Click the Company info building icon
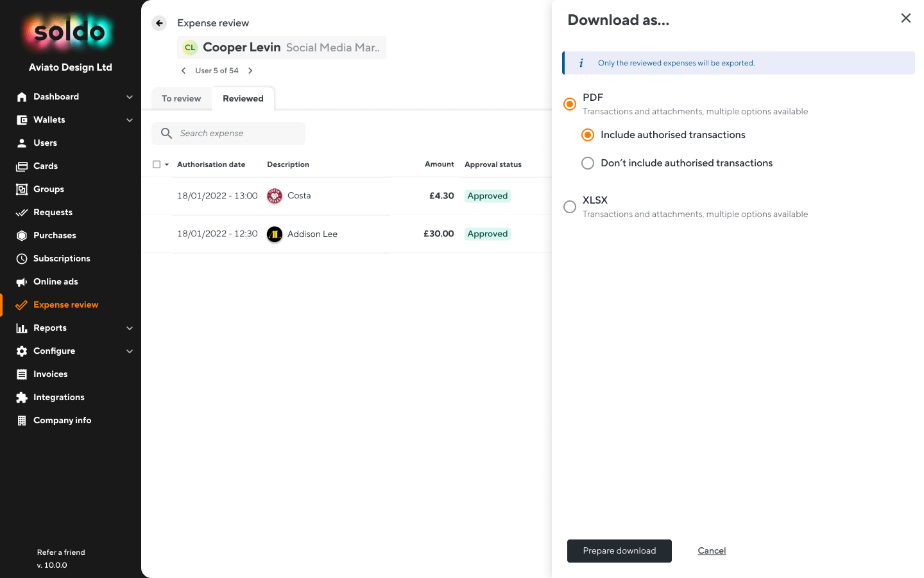924x578 pixels. (x=22, y=421)
